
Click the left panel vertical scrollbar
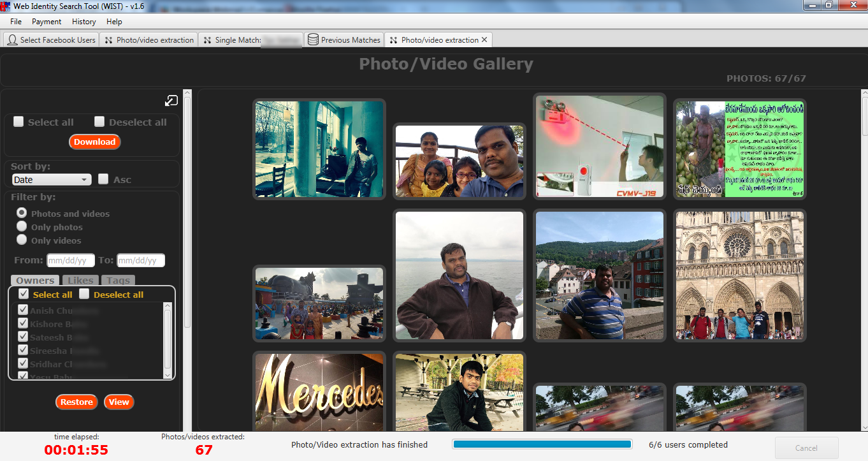[187, 260]
